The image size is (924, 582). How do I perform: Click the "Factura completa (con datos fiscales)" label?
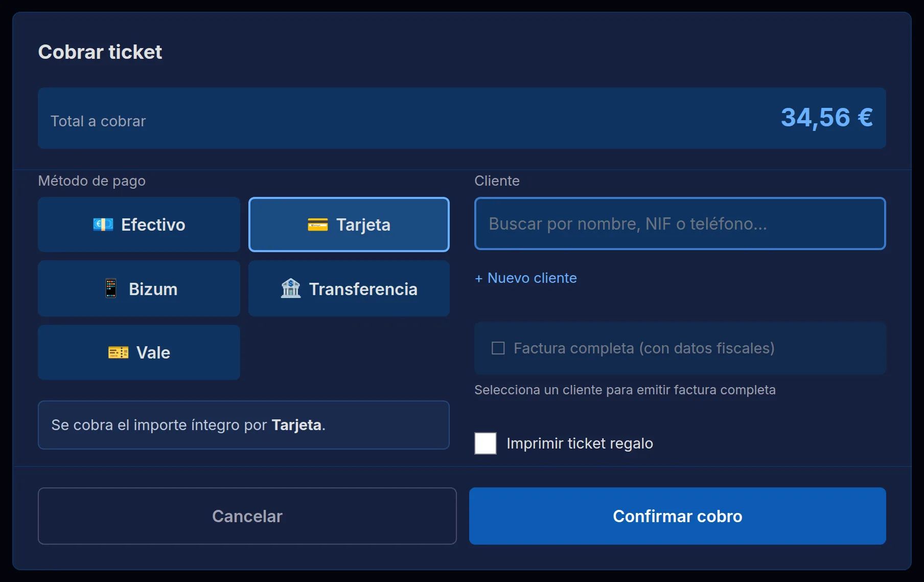pos(644,348)
